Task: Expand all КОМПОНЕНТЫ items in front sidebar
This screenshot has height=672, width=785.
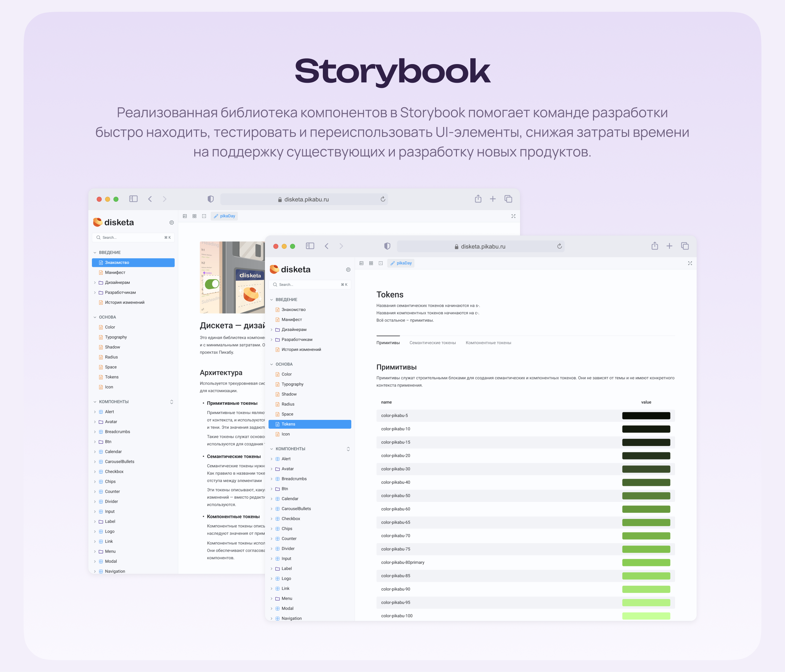Action: point(348,449)
